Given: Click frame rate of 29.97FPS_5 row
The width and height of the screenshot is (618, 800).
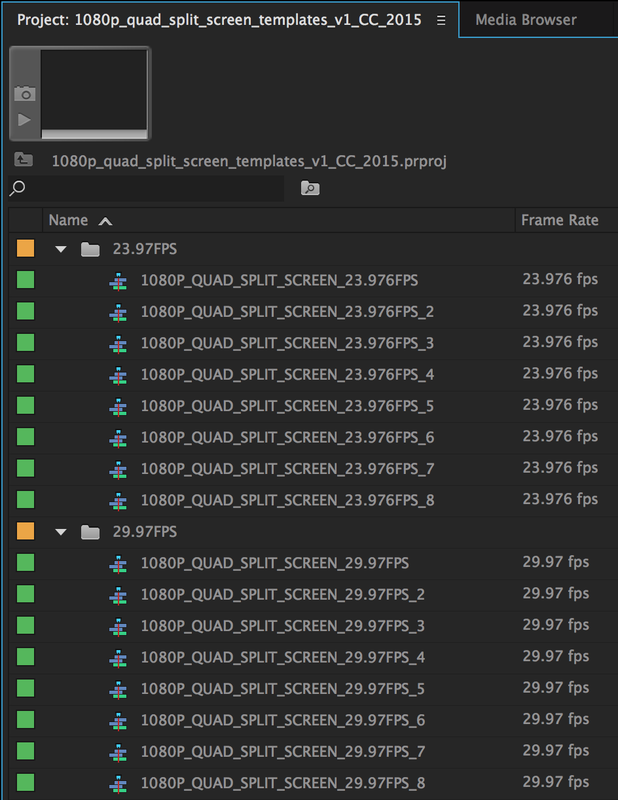Looking at the screenshot, I should 556,688.
